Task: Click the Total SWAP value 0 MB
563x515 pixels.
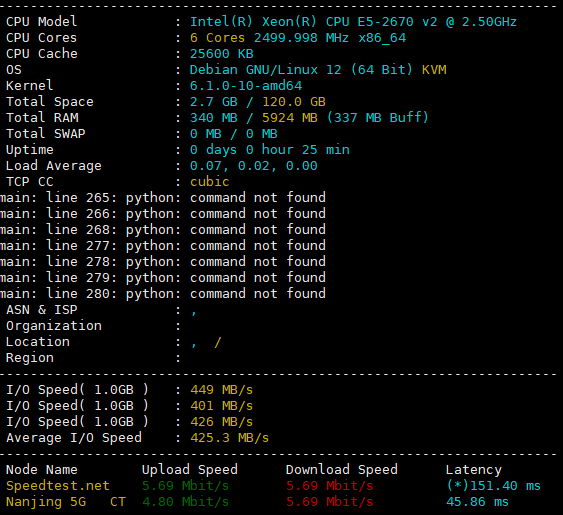Action: tap(233, 134)
